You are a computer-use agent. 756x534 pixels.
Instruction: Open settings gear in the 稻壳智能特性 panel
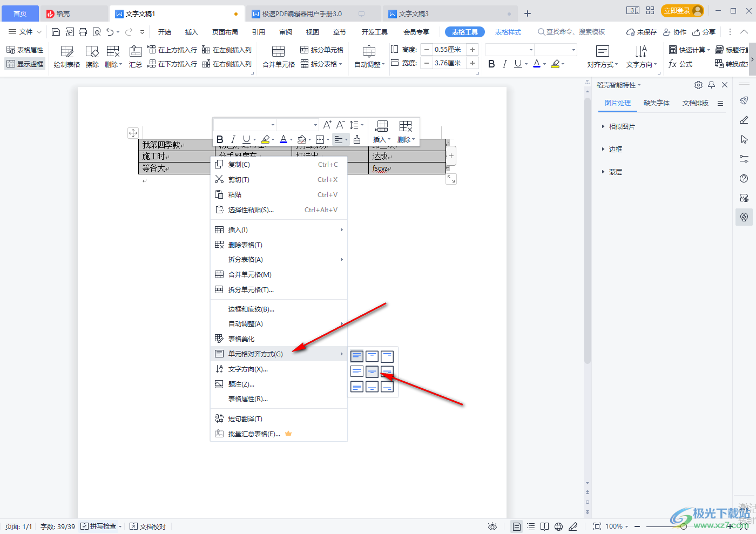698,85
